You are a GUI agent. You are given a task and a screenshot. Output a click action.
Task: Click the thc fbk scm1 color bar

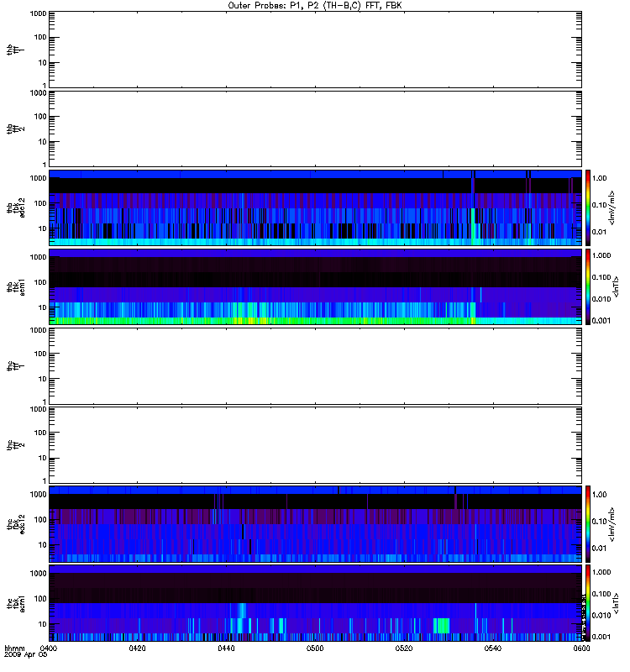tap(588, 603)
